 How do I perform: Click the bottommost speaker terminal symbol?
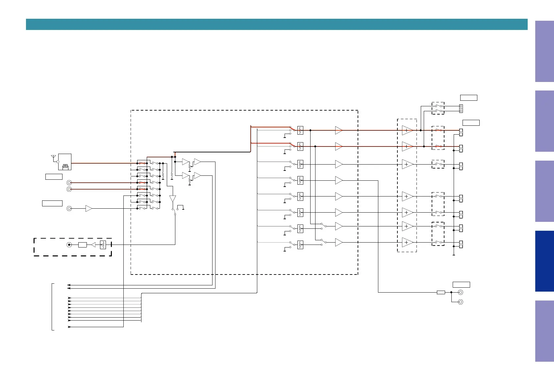(x=461, y=244)
